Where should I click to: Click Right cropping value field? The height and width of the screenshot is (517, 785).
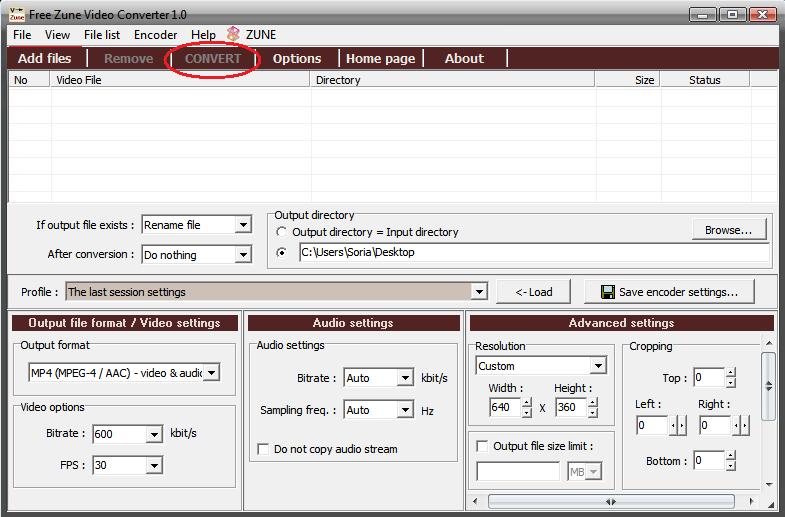[715, 426]
